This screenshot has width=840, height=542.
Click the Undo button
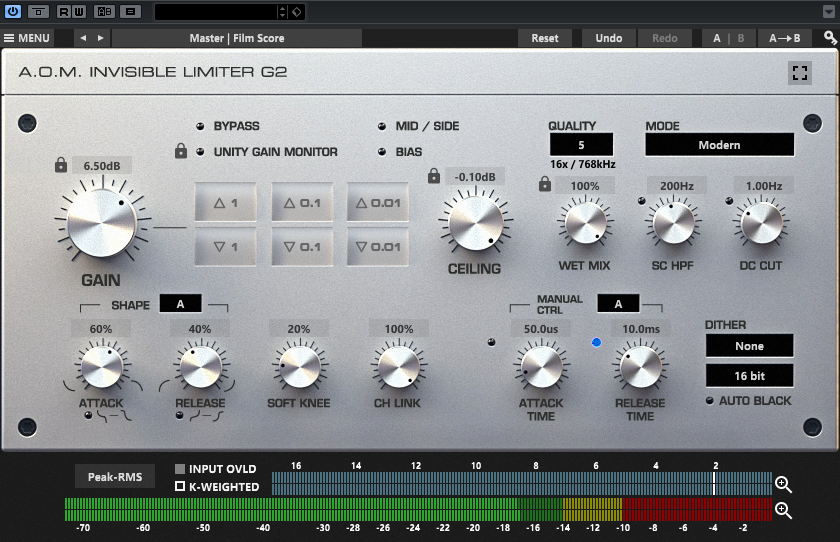609,38
